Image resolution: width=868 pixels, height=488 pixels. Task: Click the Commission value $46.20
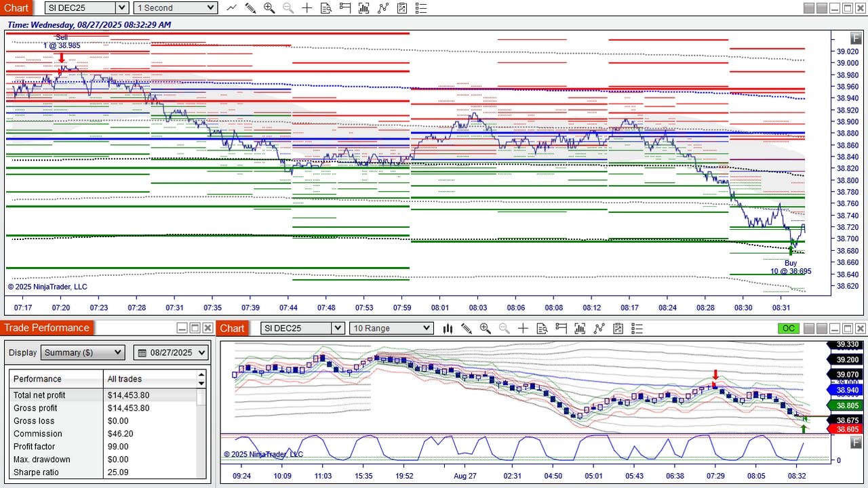pyautogui.click(x=121, y=434)
